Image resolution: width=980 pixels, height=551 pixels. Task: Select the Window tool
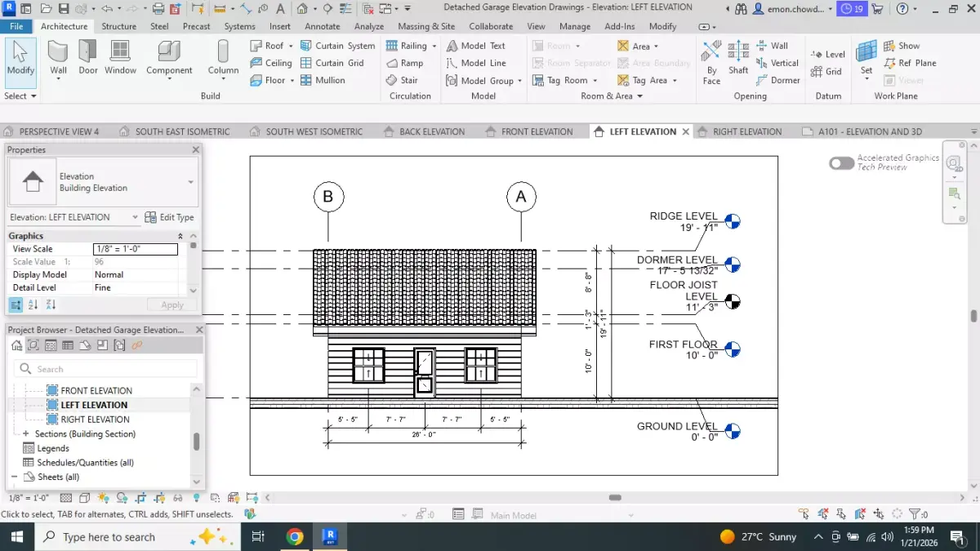tap(120, 59)
